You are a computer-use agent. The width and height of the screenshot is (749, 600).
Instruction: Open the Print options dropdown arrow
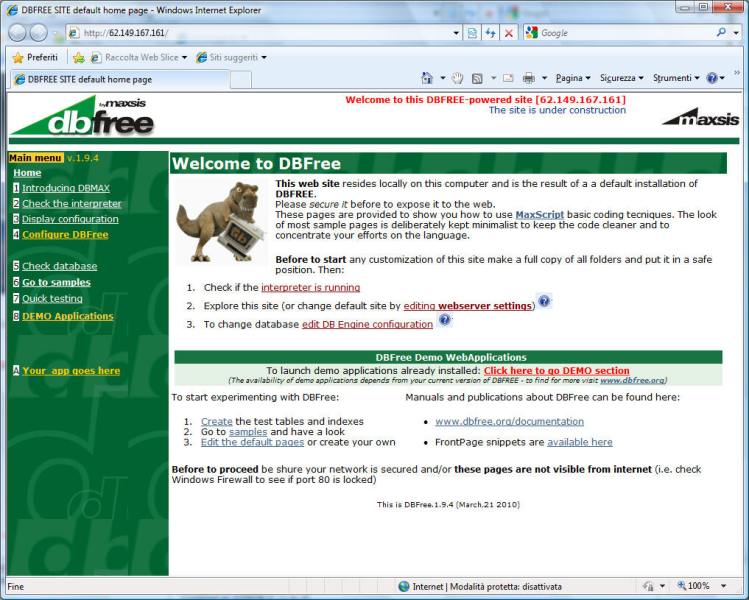coord(544,78)
